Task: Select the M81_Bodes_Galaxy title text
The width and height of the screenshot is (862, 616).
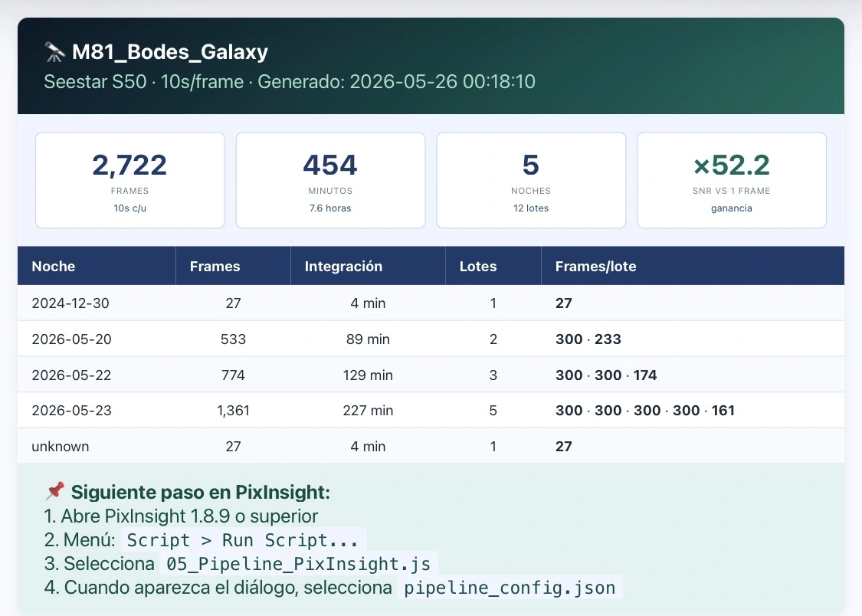Action: click(x=170, y=52)
